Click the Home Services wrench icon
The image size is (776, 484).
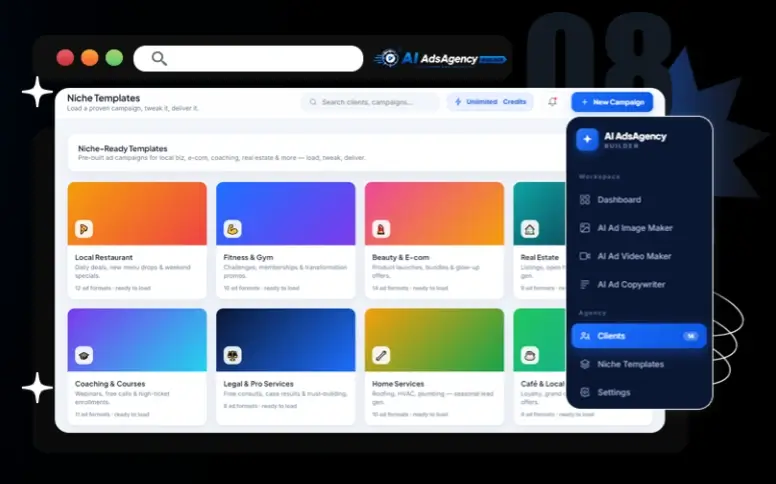click(381, 355)
